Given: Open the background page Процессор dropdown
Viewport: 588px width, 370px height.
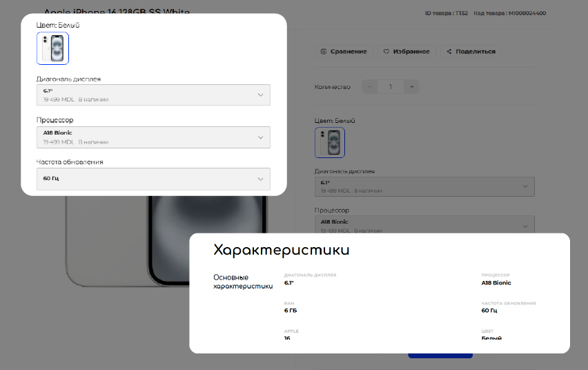Looking at the screenshot, I should pos(424,224).
